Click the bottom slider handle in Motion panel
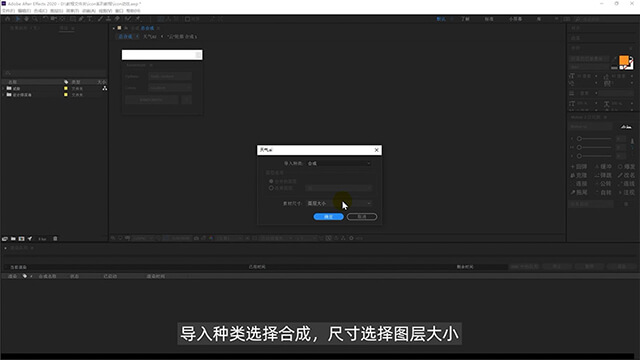Image resolution: width=640 pixels, height=360 pixels. click(579, 156)
